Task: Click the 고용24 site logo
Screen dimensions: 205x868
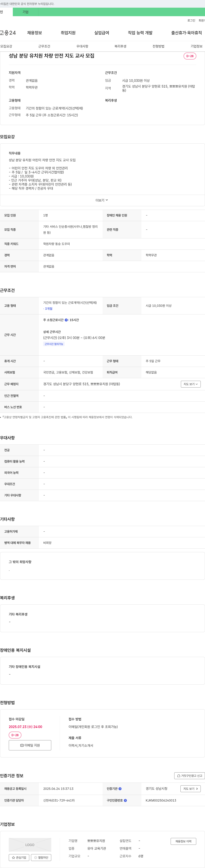Action: click(8, 33)
